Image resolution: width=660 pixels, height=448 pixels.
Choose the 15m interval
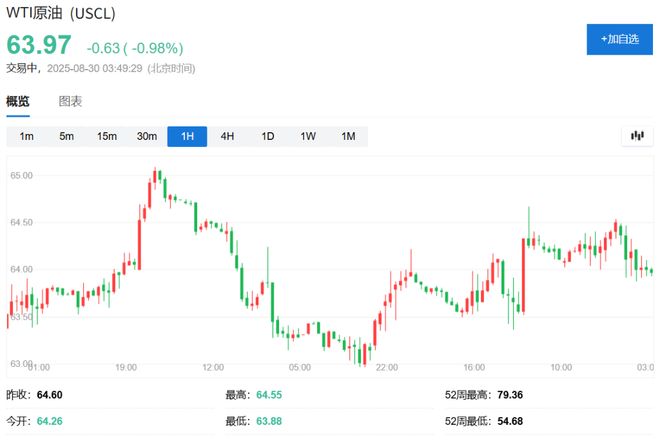[106, 136]
